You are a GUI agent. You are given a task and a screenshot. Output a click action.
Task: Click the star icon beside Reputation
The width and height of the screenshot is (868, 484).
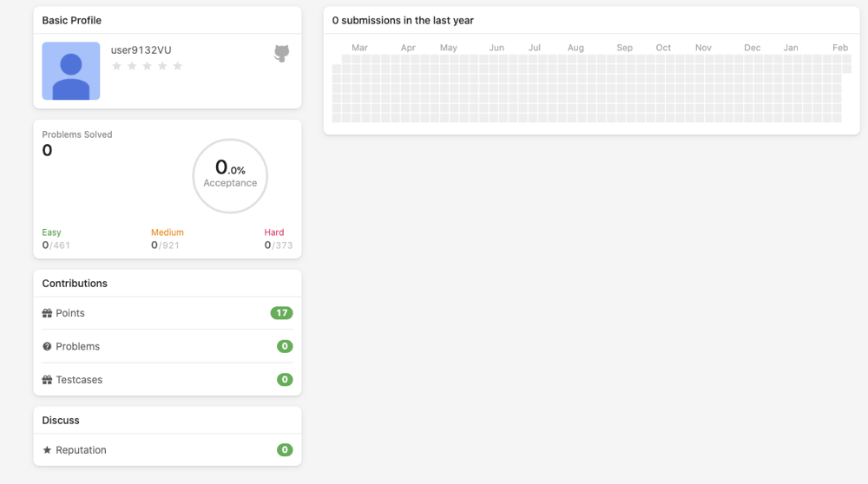pyautogui.click(x=47, y=449)
